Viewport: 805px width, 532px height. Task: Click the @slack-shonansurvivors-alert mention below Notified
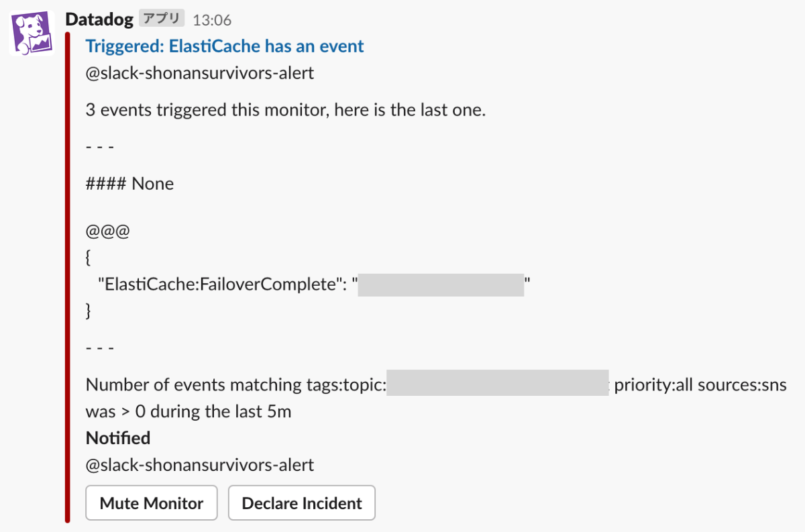[200, 464]
